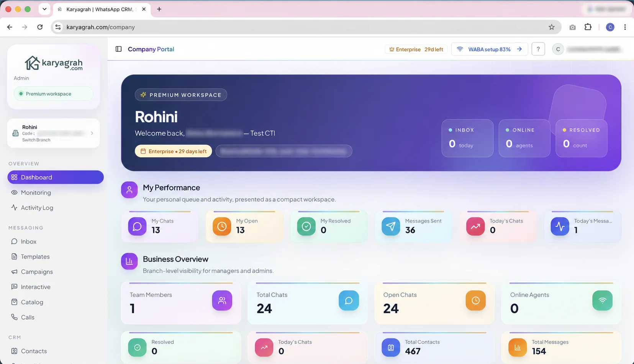Click the Resolved checkmark icon in Business Overview
634x364 pixels.
coord(137,348)
